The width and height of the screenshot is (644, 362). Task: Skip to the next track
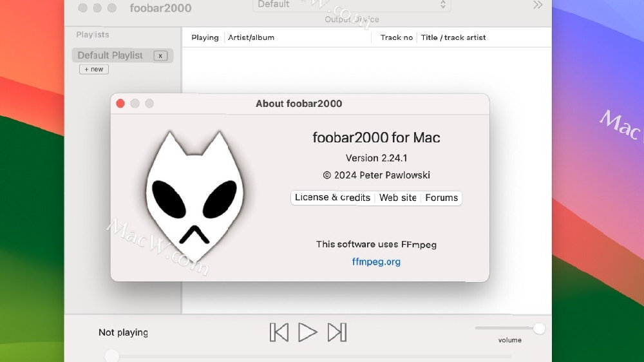coord(337,332)
